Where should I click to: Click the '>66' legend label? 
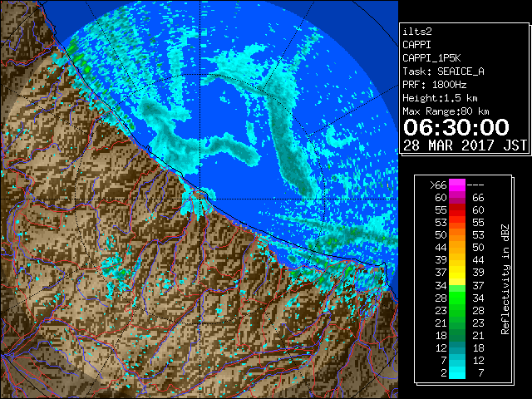(x=438, y=185)
